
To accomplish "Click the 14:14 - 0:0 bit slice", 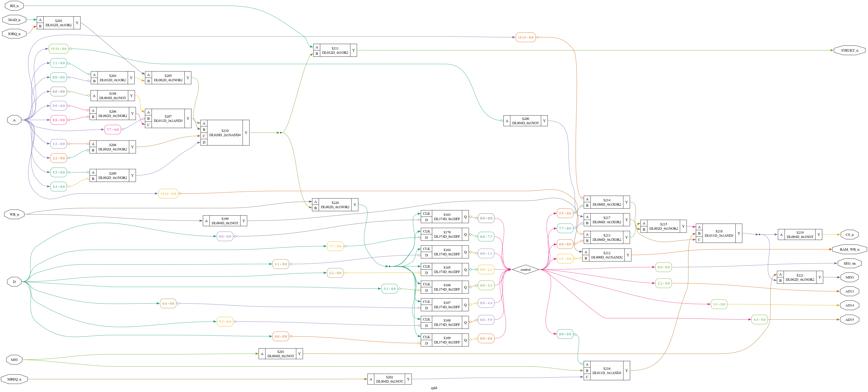I will click(168, 194).
